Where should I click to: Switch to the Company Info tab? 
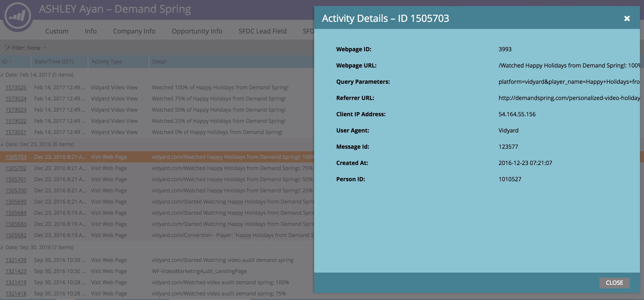[x=134, y=31]
